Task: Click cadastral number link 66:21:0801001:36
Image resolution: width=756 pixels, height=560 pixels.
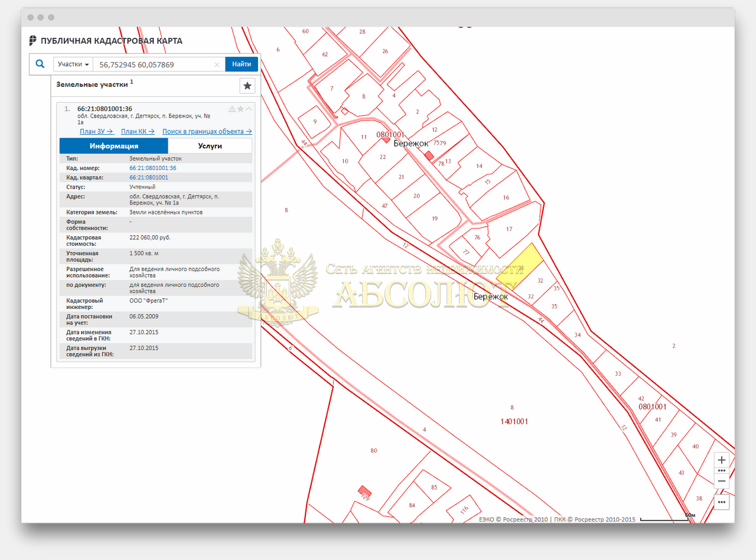Action: (153, 168)
